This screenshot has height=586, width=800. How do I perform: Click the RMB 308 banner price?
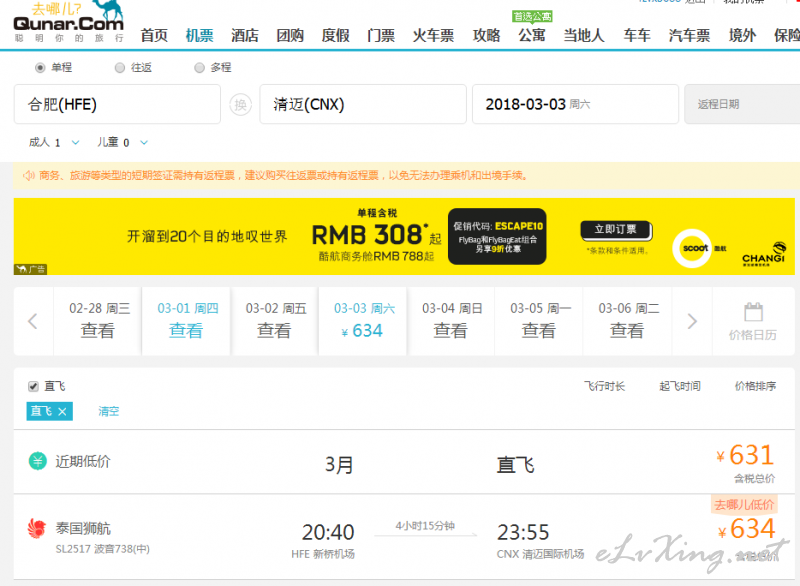coord(370,235)
